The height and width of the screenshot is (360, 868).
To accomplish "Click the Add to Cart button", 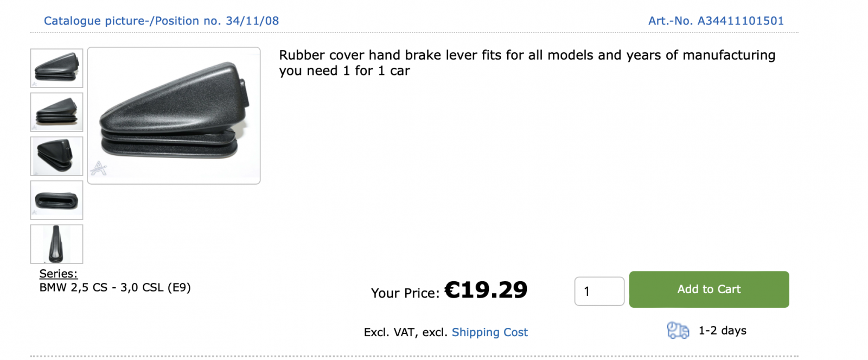I will coord(709,289).
